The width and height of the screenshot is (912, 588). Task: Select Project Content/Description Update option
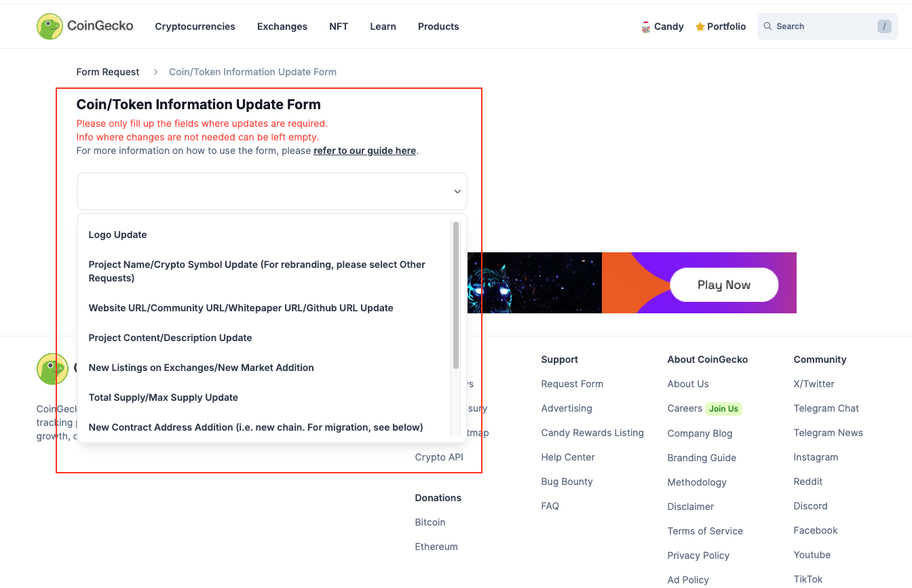pyautogui.click(x=265, y=338)
